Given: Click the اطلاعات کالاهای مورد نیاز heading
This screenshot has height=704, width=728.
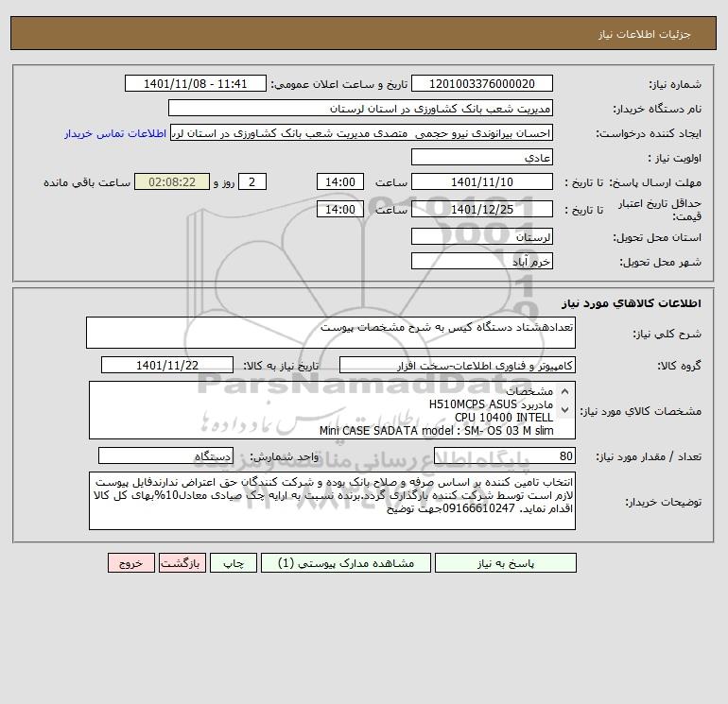Looking at the screenshot, I should (x=632, y=303).
